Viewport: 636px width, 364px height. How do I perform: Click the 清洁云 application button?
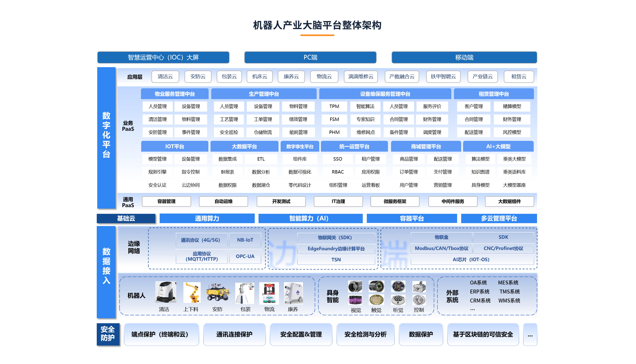[165, 77]
